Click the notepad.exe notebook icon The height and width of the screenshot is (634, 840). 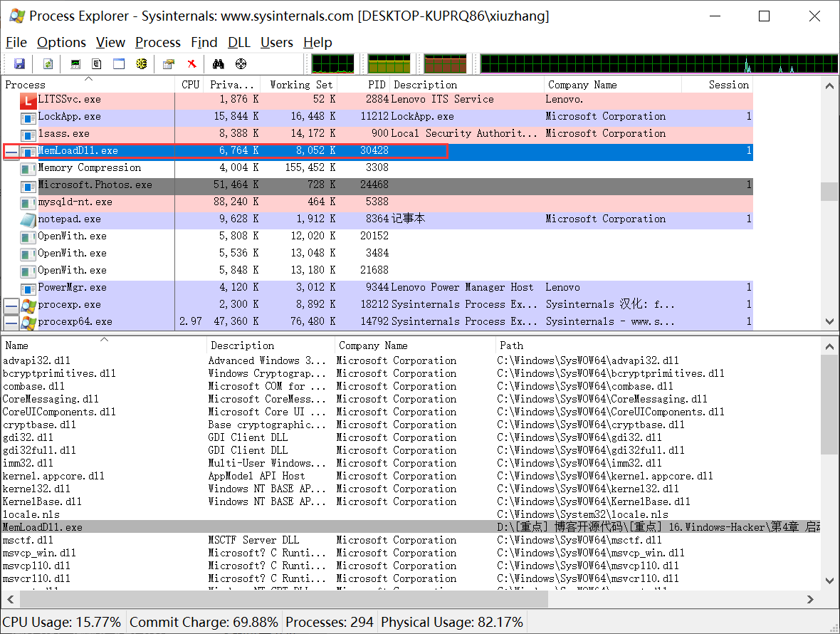click(x=28, y=219)
